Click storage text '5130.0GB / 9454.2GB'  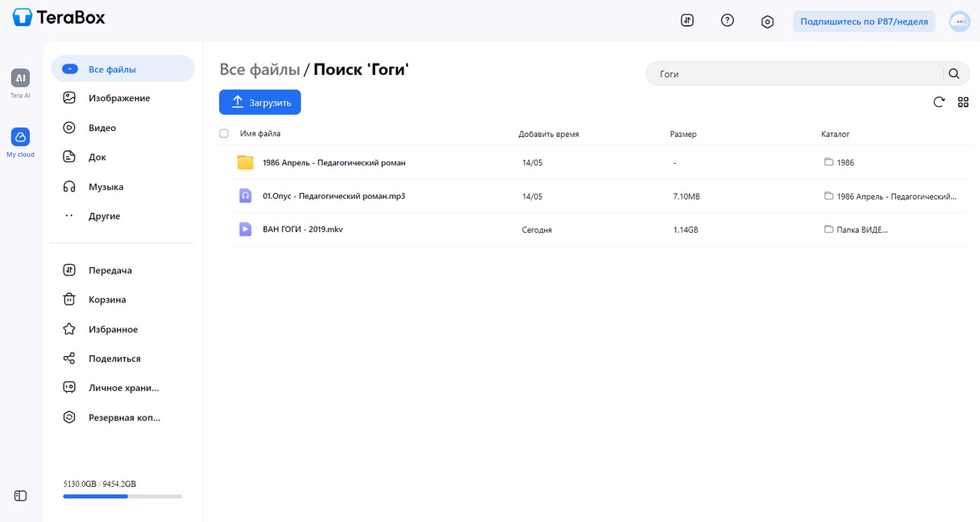(100, 484)
